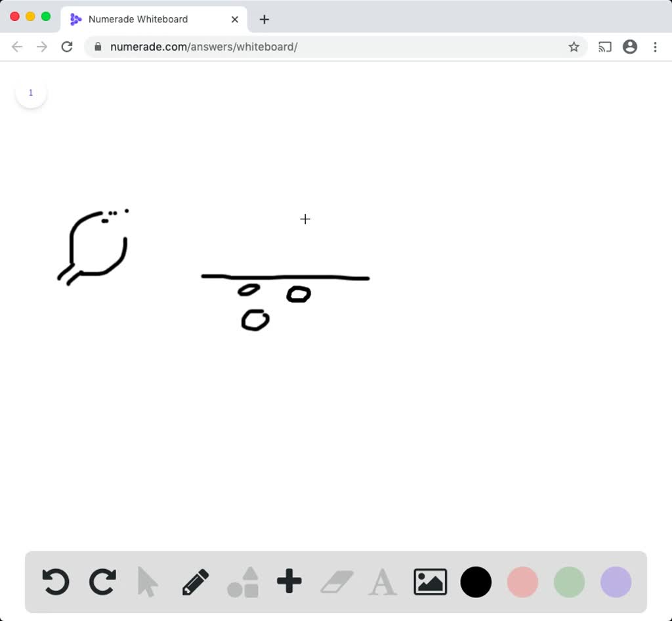Bookmark this page with the star
Viewport: 672px width, 621px height.
tap(574, 47)
